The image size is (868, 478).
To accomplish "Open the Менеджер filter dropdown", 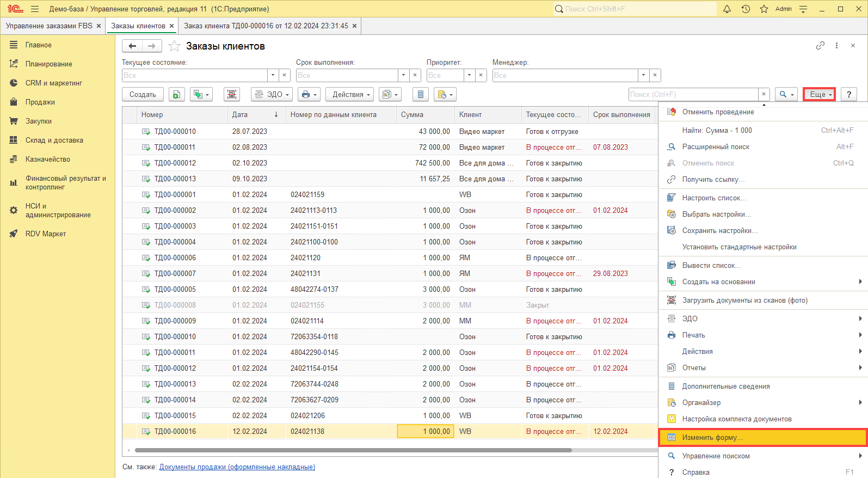I will (x=644, y=75).
